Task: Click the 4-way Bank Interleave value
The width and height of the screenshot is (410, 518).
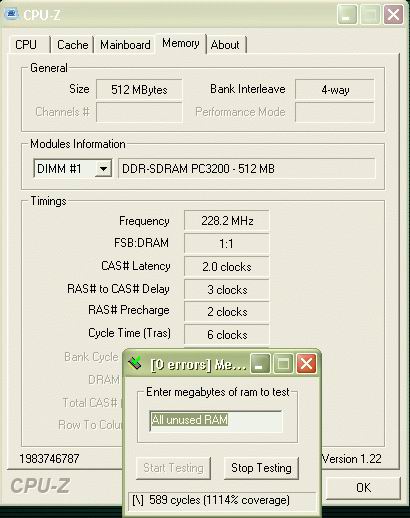Action: (x=335, y=89)
